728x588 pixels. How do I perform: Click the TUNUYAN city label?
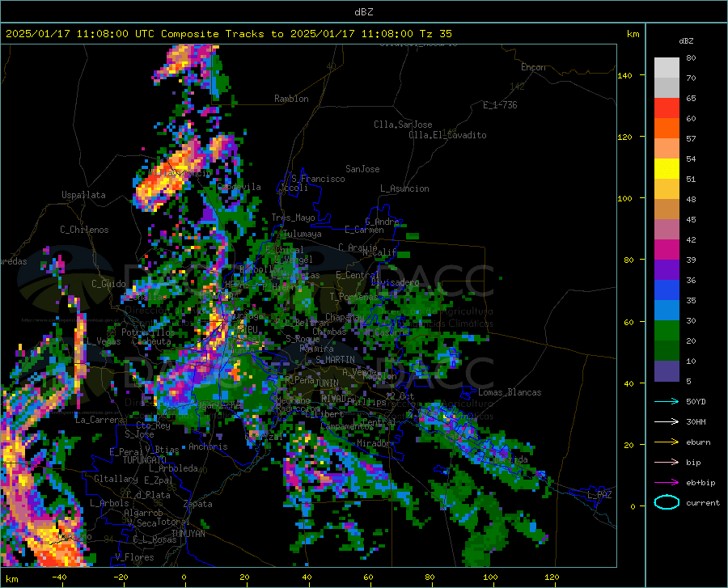188,533
